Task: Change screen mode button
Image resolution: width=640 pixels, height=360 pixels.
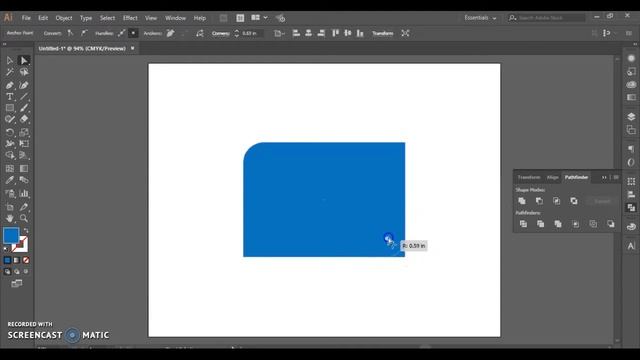Action: [x=17, y=283]
